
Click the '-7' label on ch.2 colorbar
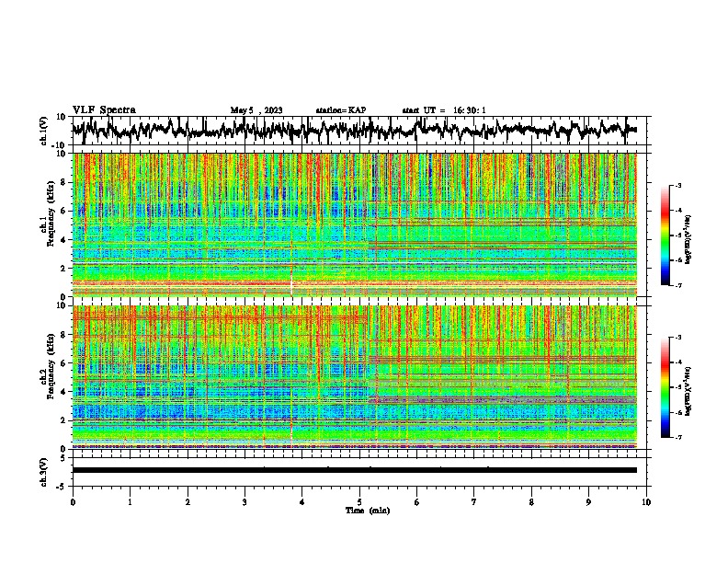pos(677,437)
